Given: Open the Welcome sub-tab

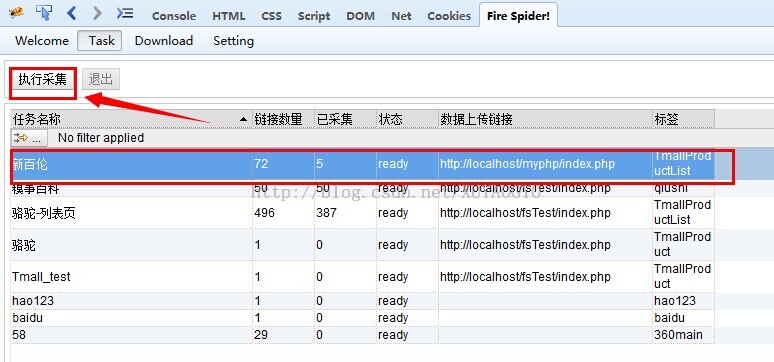Looking at the screenshot, I should [x=42, y=40].
